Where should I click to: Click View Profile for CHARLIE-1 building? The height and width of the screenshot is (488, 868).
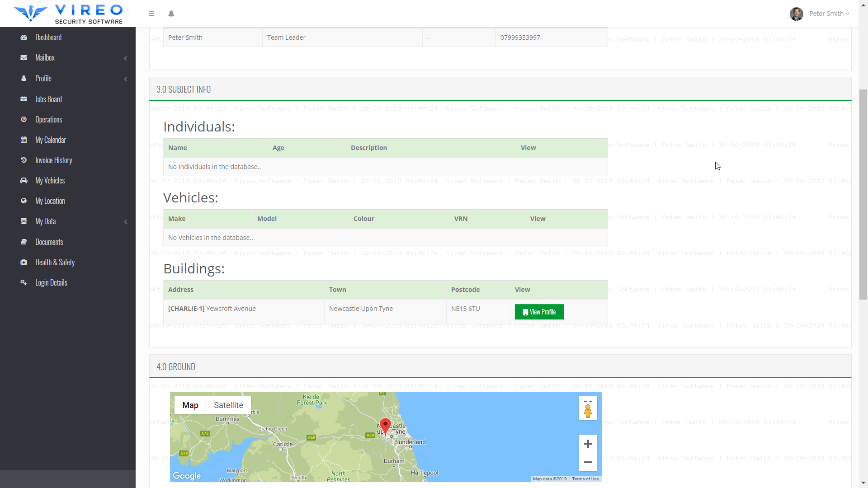coord(539,312)
